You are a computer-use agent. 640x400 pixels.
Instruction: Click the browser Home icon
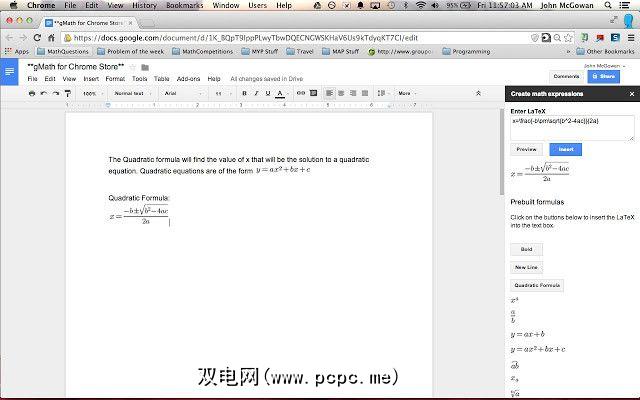(51, 38)
